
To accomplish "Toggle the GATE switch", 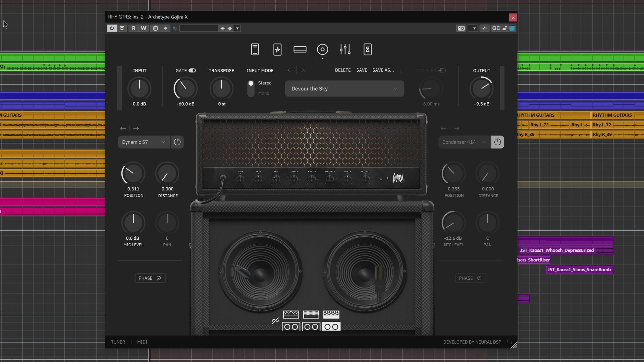I will (192, 70).
